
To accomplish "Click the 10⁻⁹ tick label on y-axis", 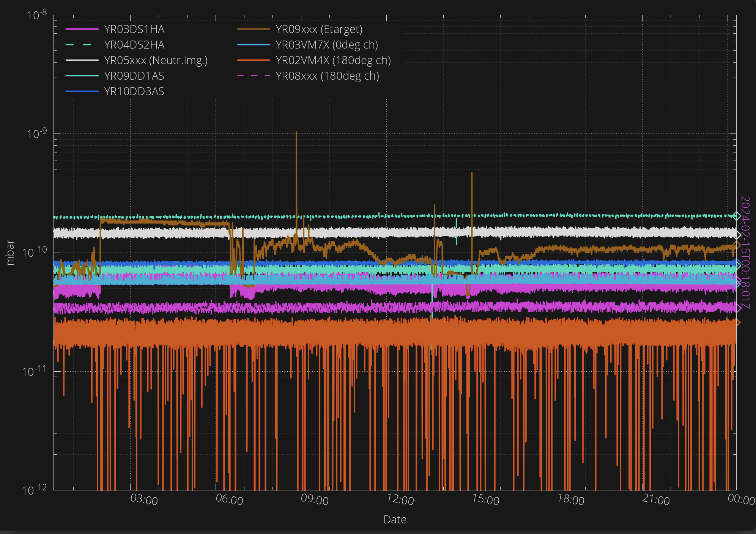I will (37, 133).
